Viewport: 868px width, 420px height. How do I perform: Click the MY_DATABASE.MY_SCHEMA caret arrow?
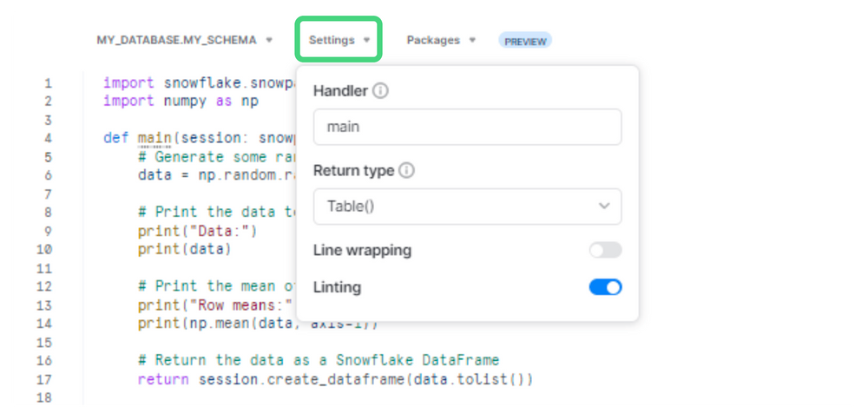tap(269, 40)
